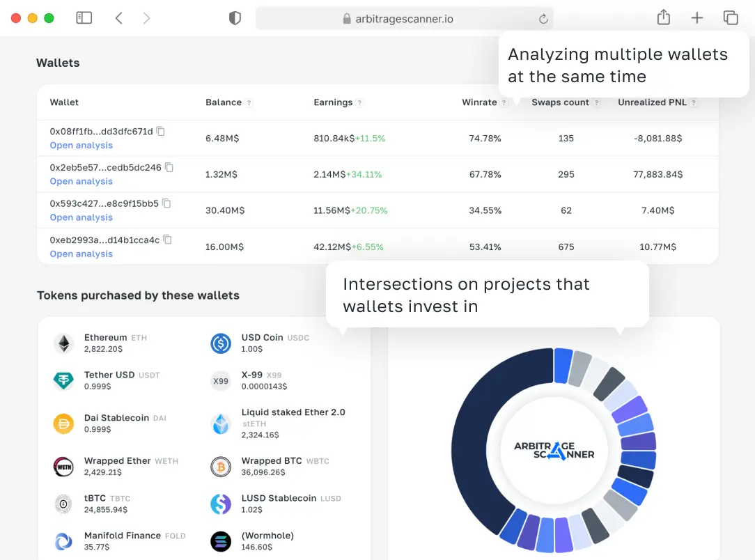755x560 pixels.
Task: Click the Wrapped BTC token icon
Action: tap(221, 467)
